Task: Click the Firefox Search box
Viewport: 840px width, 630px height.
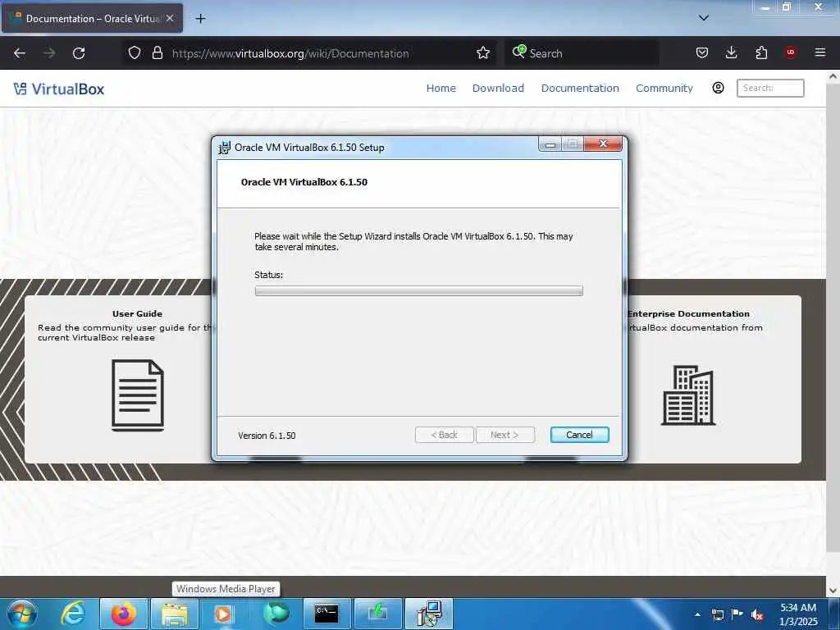Action: (x=582, y=53)
